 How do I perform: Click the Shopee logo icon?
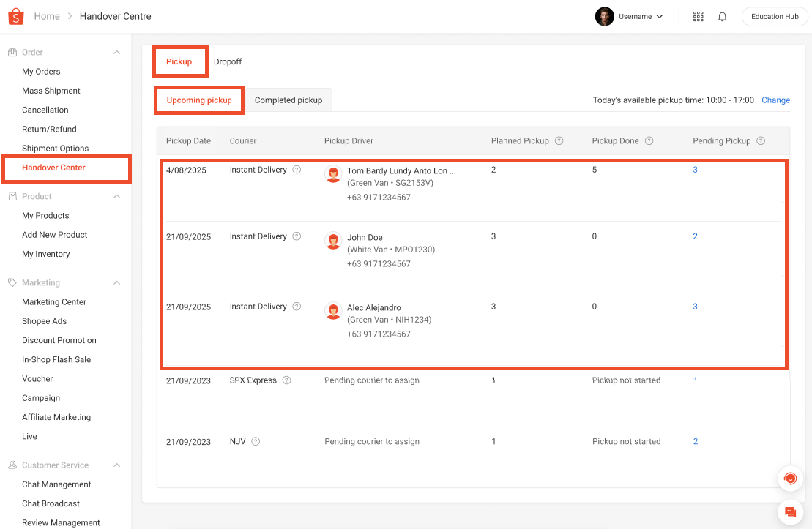point(16,17)
